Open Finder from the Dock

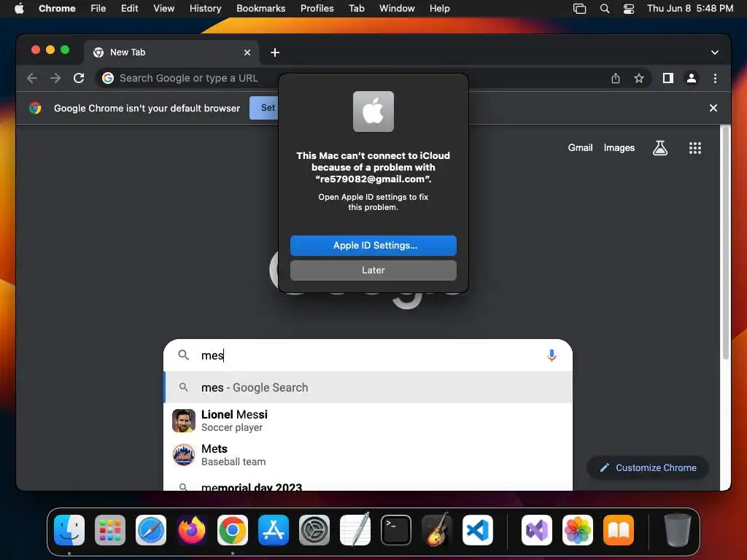[x=69, y=530]
